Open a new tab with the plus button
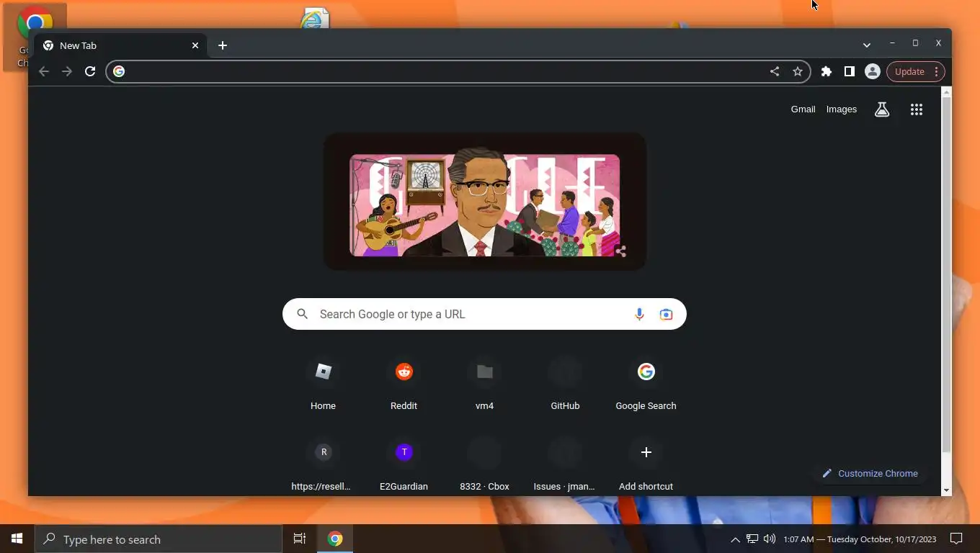Screen dimensions: 980x553 point(223,45)
